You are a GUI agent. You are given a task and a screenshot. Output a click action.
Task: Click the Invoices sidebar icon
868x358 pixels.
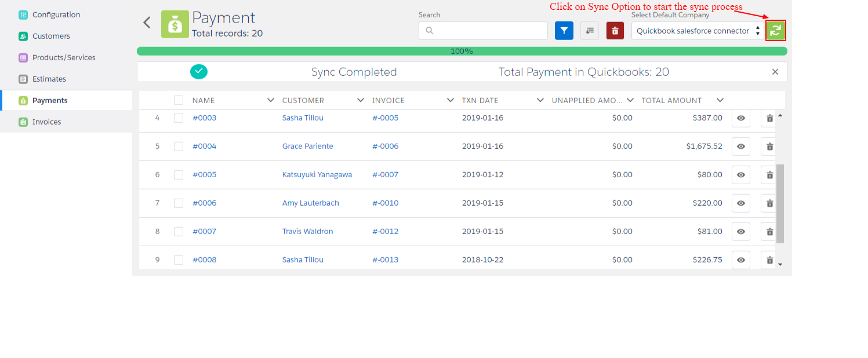(x=23, y=122)
